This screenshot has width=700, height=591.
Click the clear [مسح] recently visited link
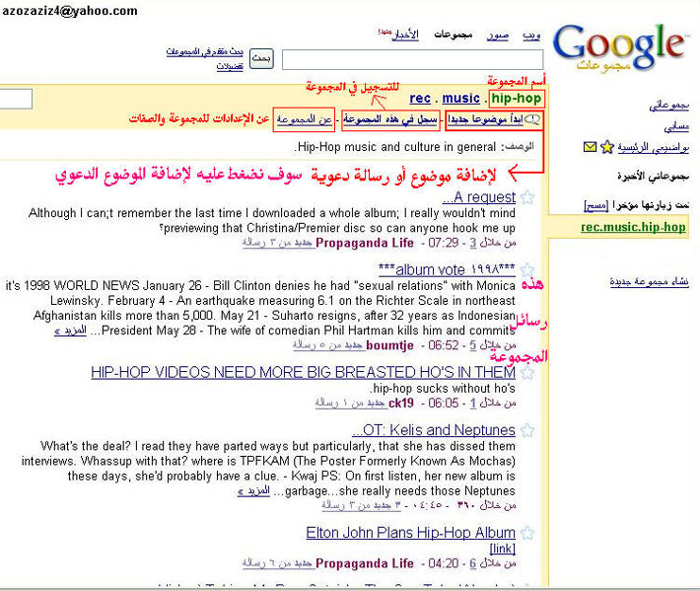click(x=595, y=205)
